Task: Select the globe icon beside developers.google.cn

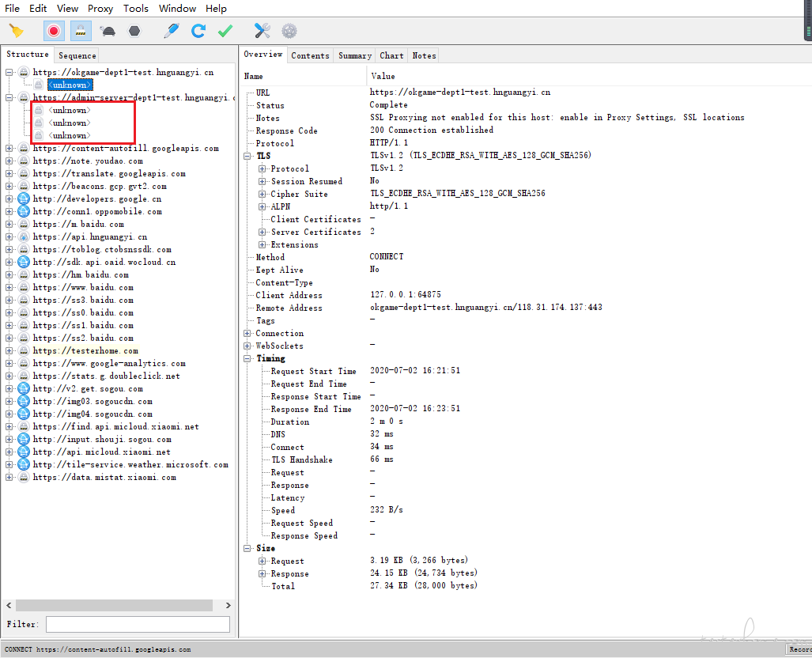Action: click(24, 199)
